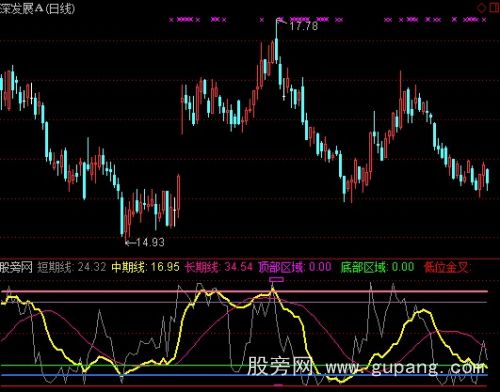
Task: Click the purple top-zone rectangle marker in indicator panel
Action: [276, 279]
